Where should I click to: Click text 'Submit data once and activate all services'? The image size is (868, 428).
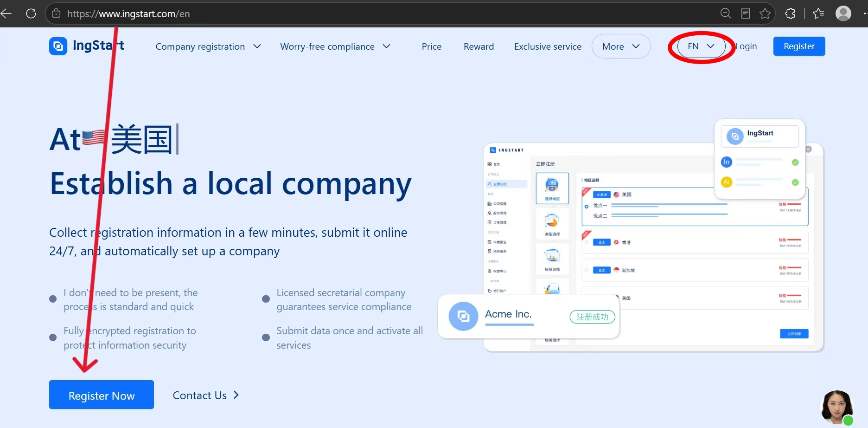click(x=350, y=338)
